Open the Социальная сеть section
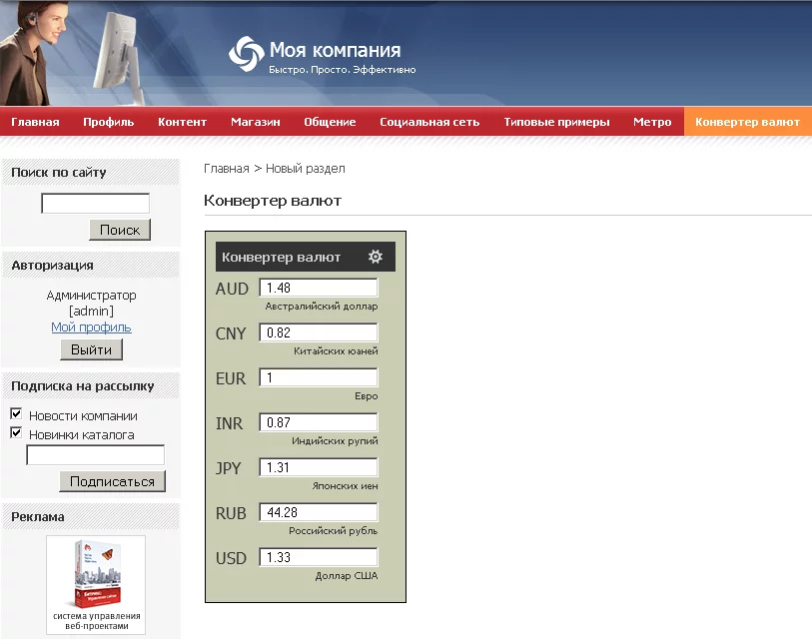This screenshot has height=644, width=812. [429, 122]
